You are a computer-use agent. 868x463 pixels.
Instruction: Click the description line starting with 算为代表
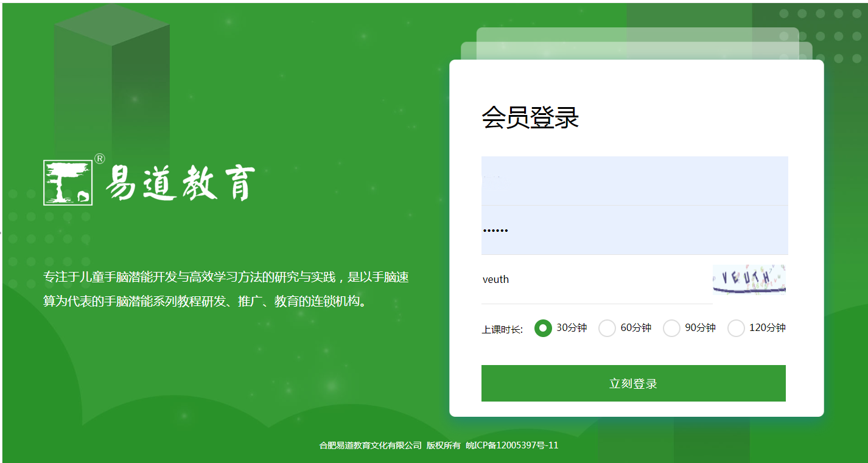coord(206,301)
